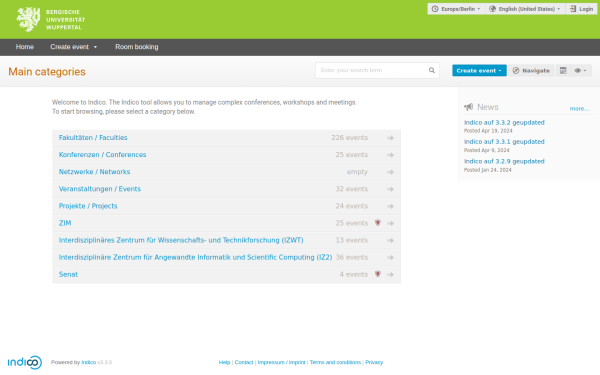Open news 'Indico auf 3.3.1 geupdated'
This screenshot has width=600, height=375.
504,142
